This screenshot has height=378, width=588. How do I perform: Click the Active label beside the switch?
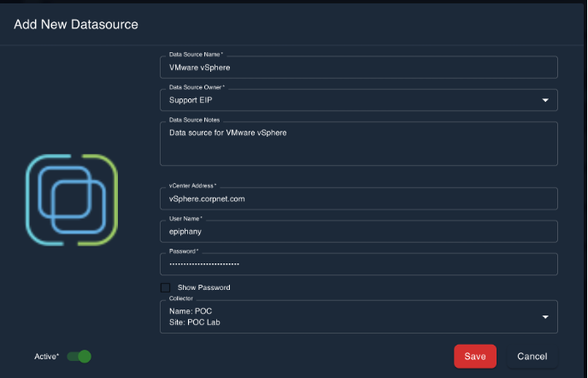click(x=46, y=357)
